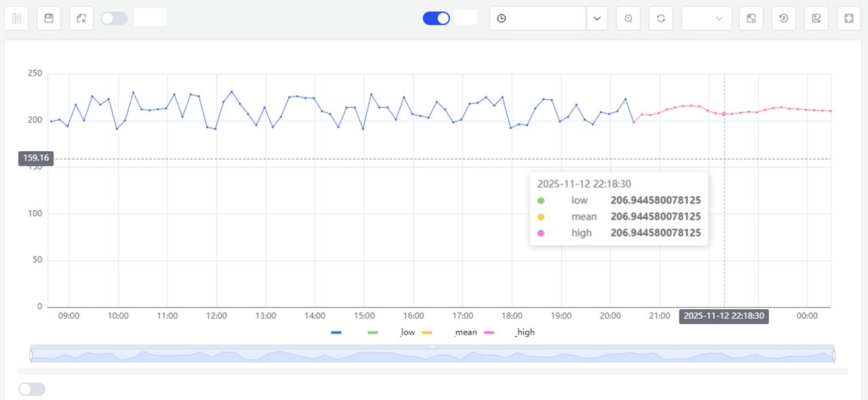Click the right handle of zoom slider

833,355
